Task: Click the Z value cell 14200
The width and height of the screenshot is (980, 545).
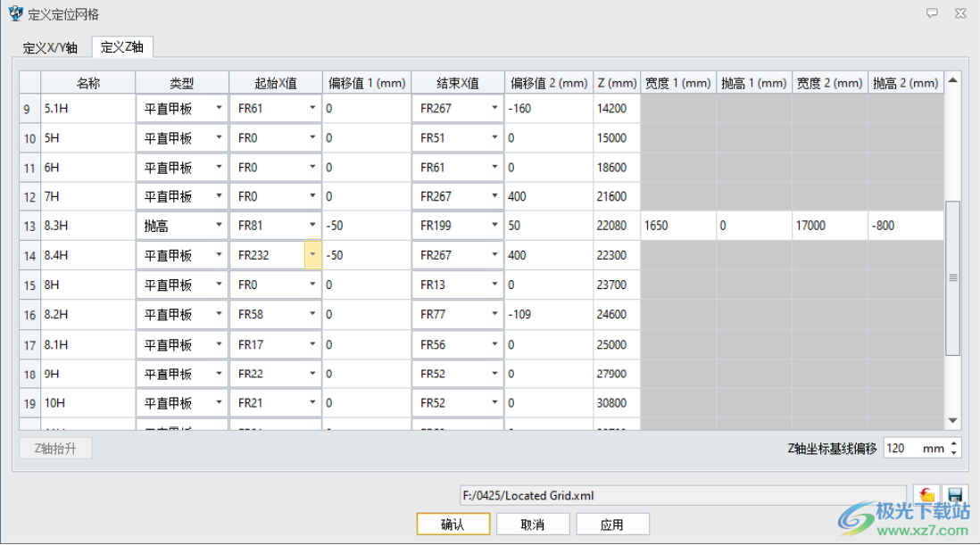Action: tap(617, 109)
